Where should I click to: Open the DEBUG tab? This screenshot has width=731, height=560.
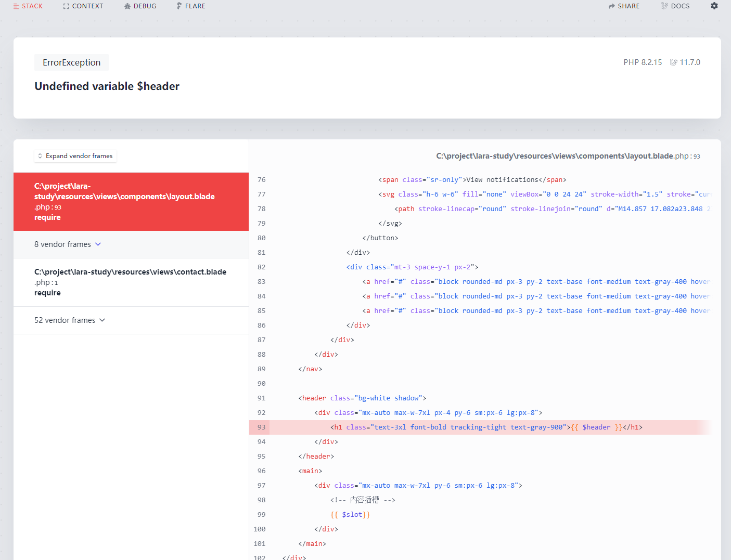[x=140, y=6]
